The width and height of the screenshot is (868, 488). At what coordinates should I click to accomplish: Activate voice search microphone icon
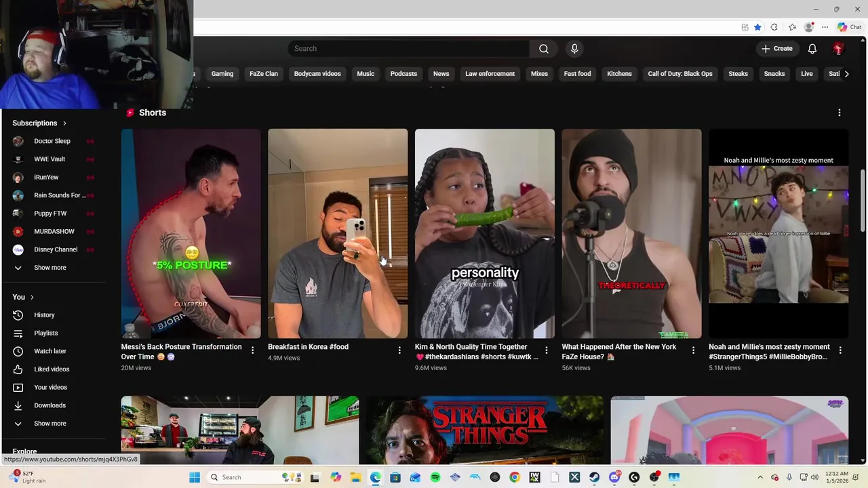coord(574,49)
